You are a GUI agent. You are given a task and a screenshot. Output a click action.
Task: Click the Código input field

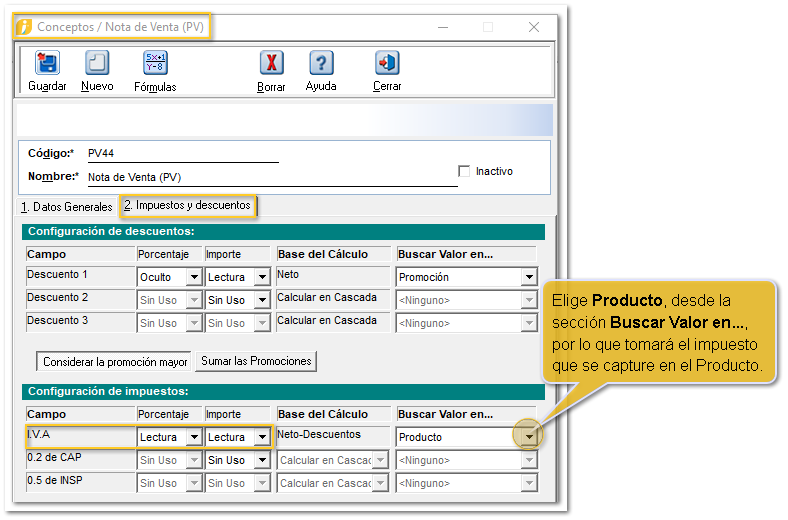click(x=182, y=153)
